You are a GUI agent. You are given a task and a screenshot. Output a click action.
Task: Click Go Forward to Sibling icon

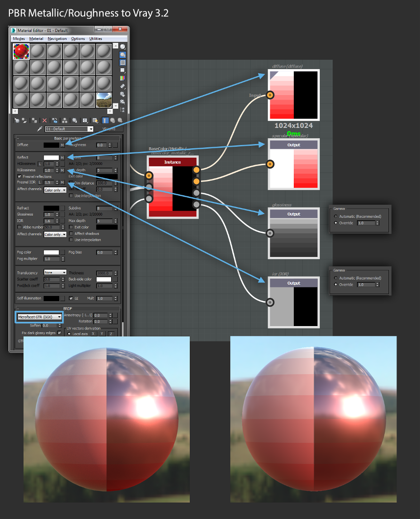coord(120,120)
